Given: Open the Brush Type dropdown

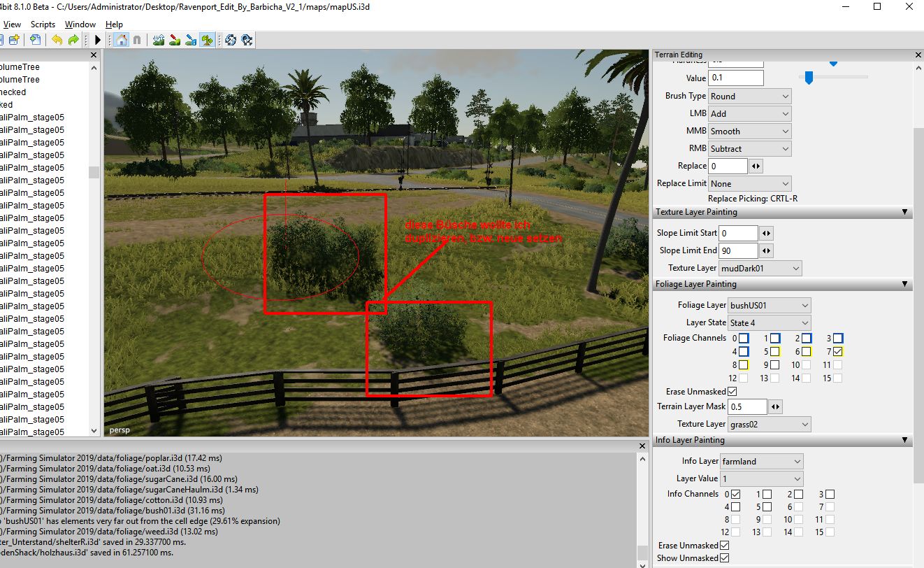Looking at the screenshot, I should tap(749, 96).
